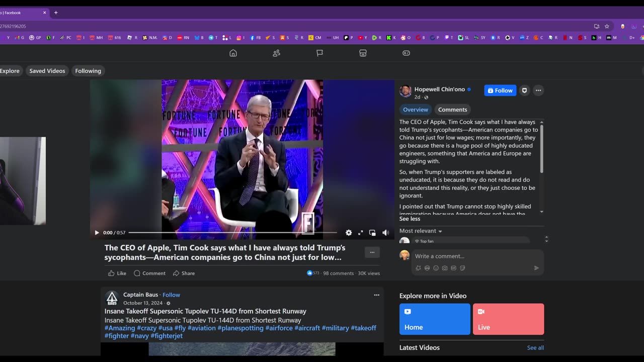Open the Home video tile
644x362 pixels.
point(435,319)
